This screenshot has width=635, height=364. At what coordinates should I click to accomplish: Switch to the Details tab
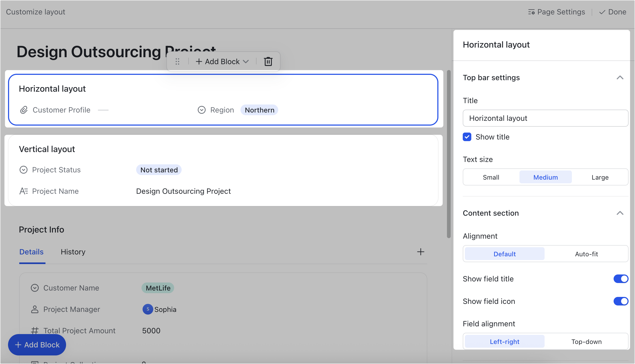coord(31,252)
